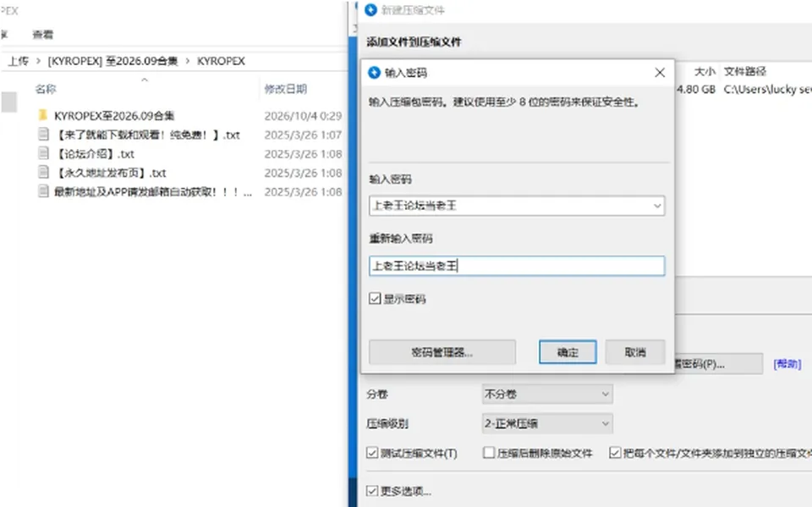Viewport: 812px width, 507px height.
Task: Click the 【论坛介绍】.txt file icon
Action: 43,153
